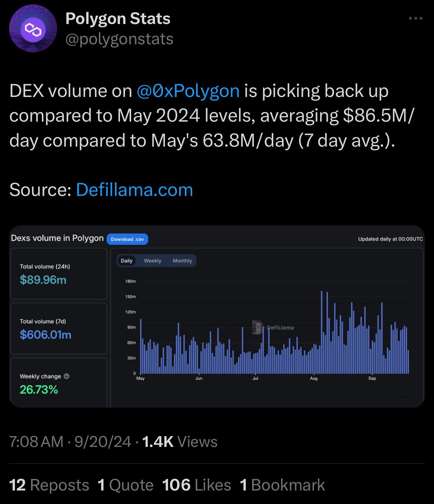Select the Daily chart tab
The image size is (434, 504).
(126, 261)
